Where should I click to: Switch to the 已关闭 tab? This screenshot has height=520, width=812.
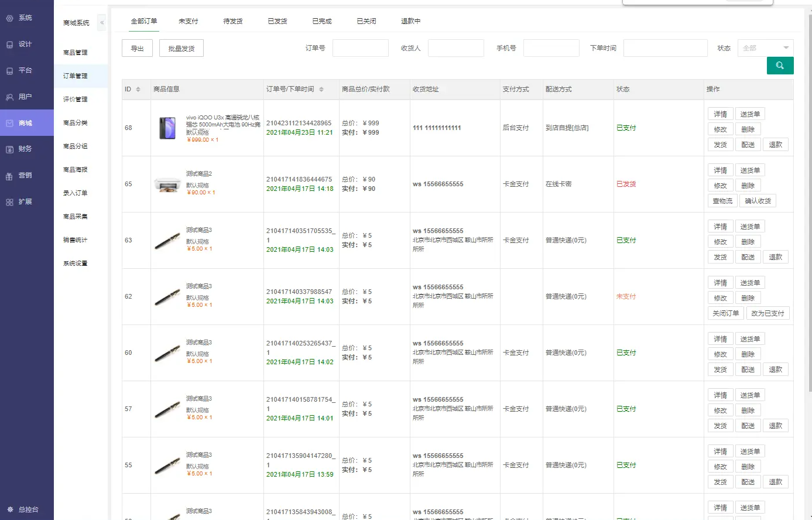tap(366, 21)
